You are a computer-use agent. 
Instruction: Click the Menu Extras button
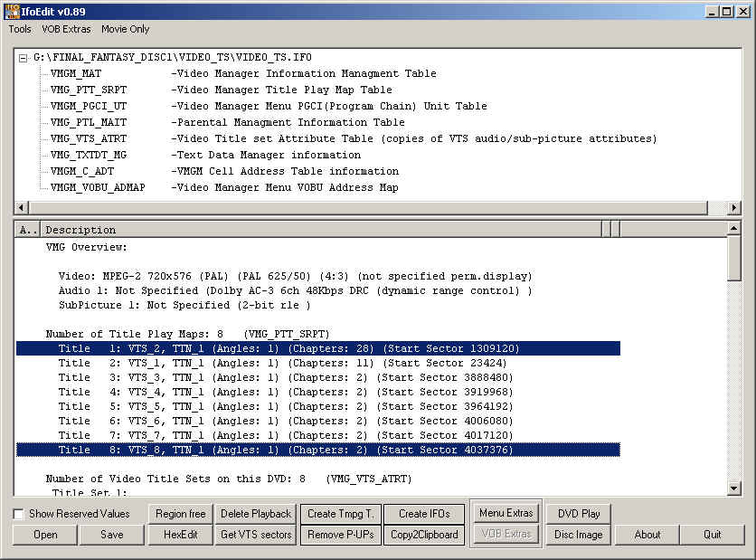(x=506, y=513)
